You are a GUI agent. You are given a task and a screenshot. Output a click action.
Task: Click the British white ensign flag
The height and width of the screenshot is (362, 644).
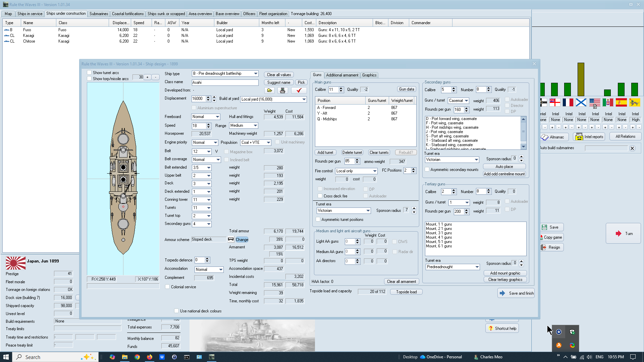tap(555, 102)
